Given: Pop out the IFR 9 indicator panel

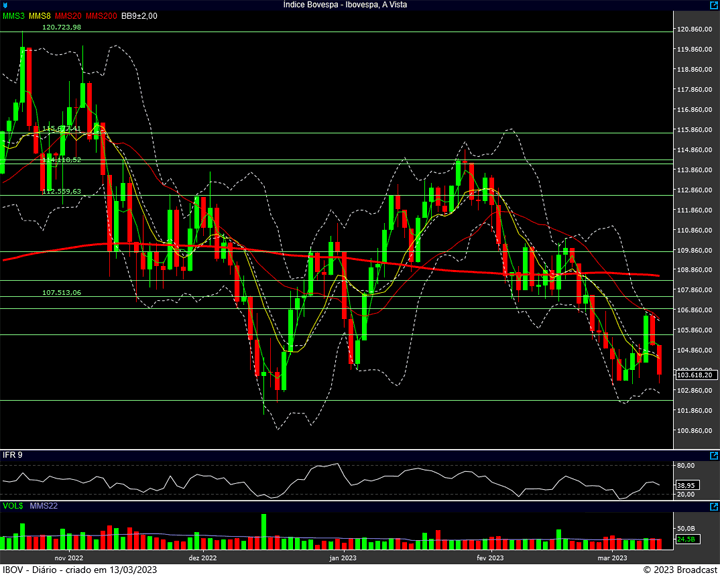Looking at the screenshot, I should [x=714, y=456].
